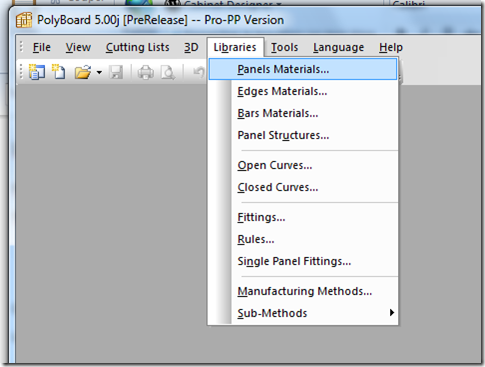Screen dimensions: 485x367
Task: Click the New Cabinet document icon
Action: coord(59,72)
